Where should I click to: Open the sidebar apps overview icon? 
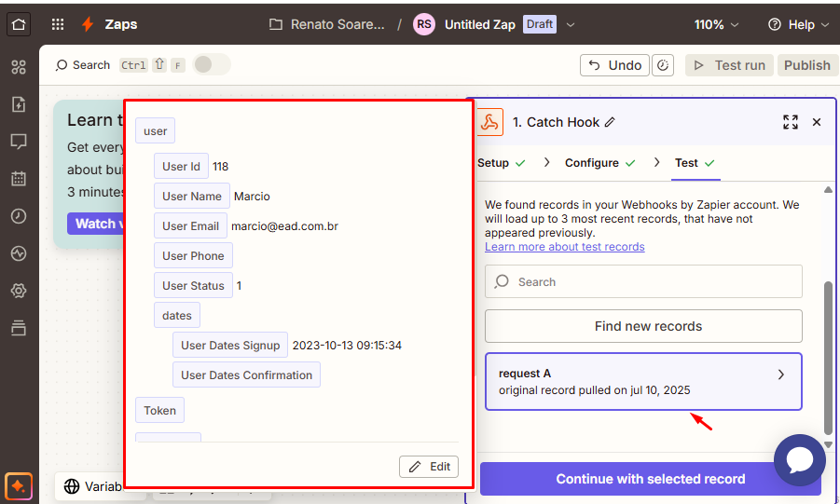pos(19,67)
